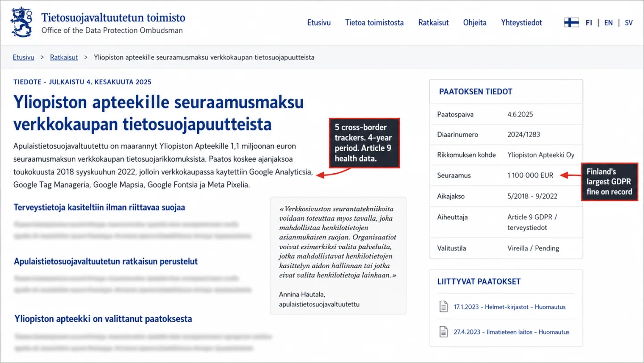Go to Ratkaisut in the top menu

(x=433, y=22)
